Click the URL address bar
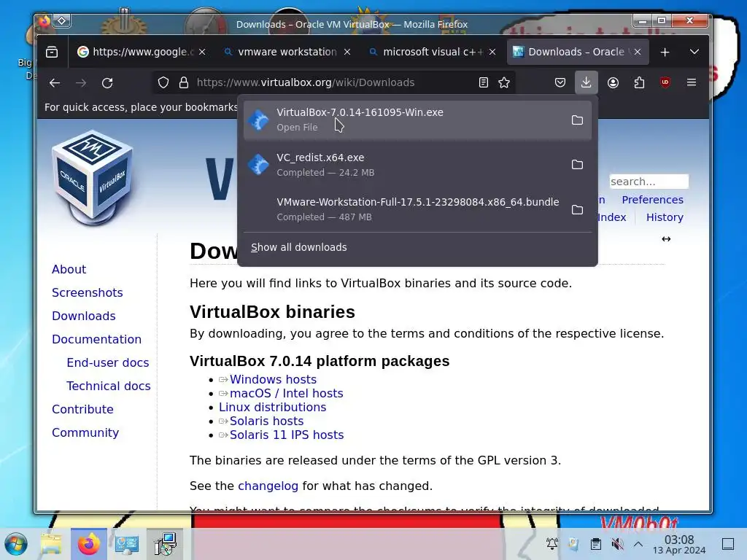 click(333, 83)
